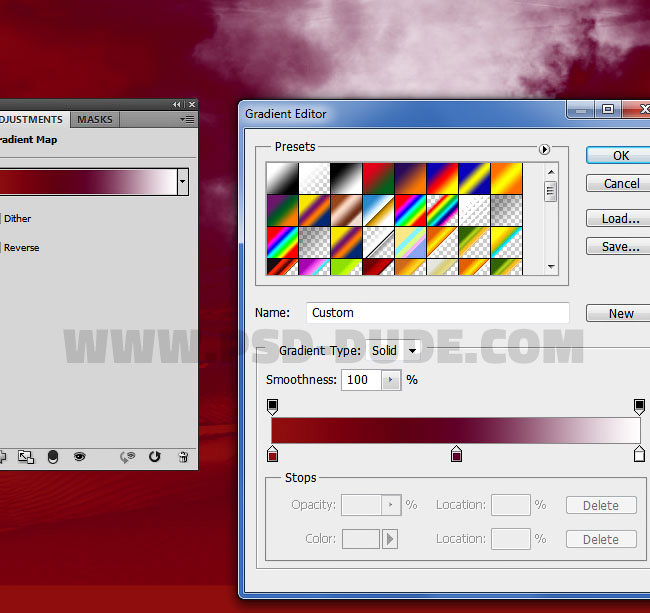
Task: Delete adjustment layer with the trash icon
Action: tap(183, 457)
